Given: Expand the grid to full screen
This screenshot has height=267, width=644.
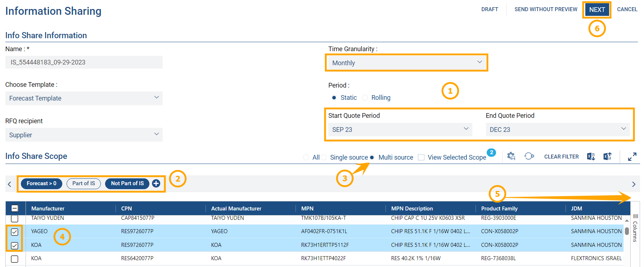Looking at the screenshot, I should (632, 157).
